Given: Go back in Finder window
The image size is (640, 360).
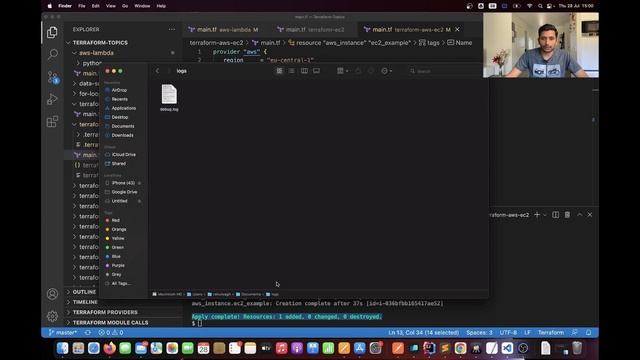Looking at the screenshot, I should click(x=157, y=71).
